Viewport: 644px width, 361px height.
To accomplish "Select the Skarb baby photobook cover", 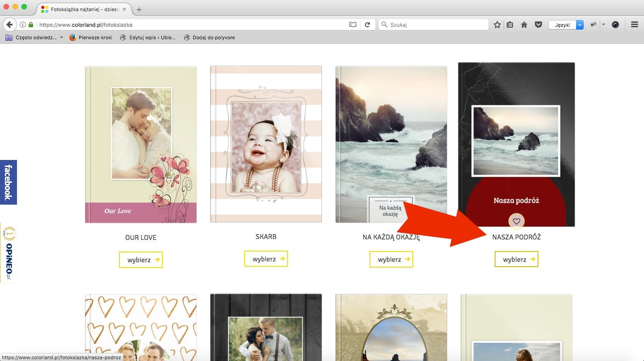I will tap(266, 144).
